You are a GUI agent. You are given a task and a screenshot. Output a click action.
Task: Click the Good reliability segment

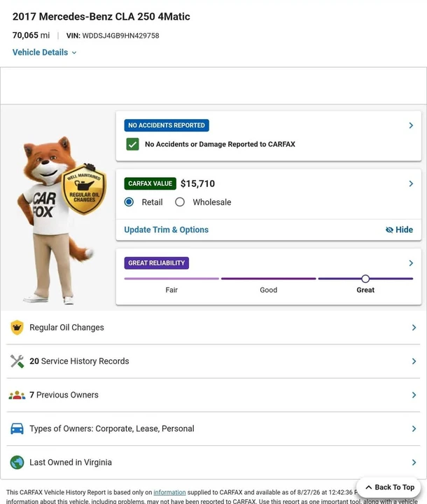[x=269, y=279]
